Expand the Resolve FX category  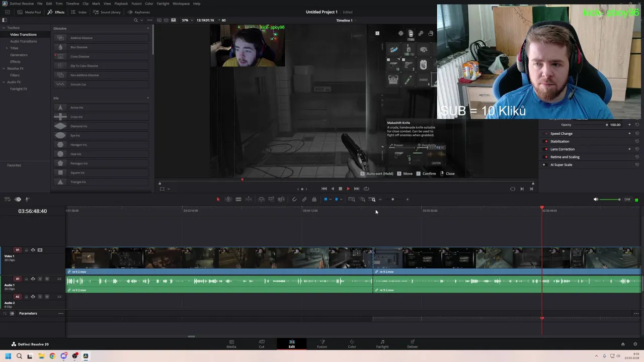click(3, 68)
